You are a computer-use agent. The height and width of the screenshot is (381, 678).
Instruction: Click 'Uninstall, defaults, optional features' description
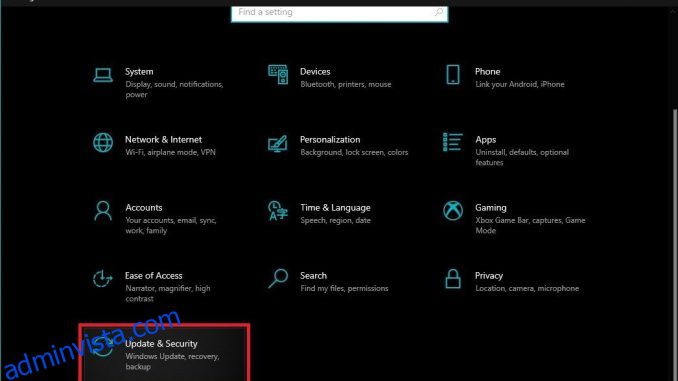(522, 157)
